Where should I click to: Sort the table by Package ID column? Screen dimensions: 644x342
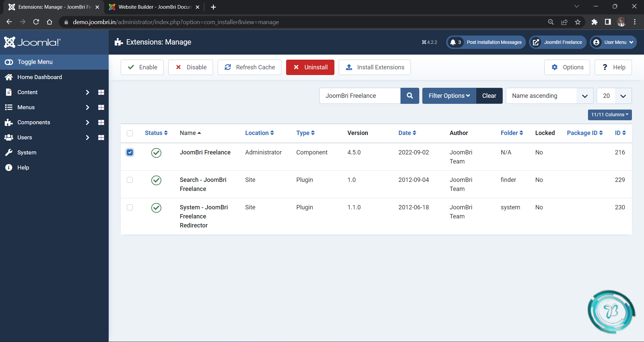pos(585,133)
